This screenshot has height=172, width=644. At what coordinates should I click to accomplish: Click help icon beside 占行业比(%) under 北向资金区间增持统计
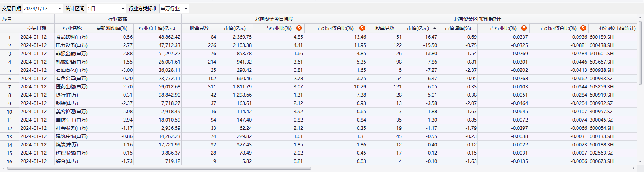click(x=524, y=28)
